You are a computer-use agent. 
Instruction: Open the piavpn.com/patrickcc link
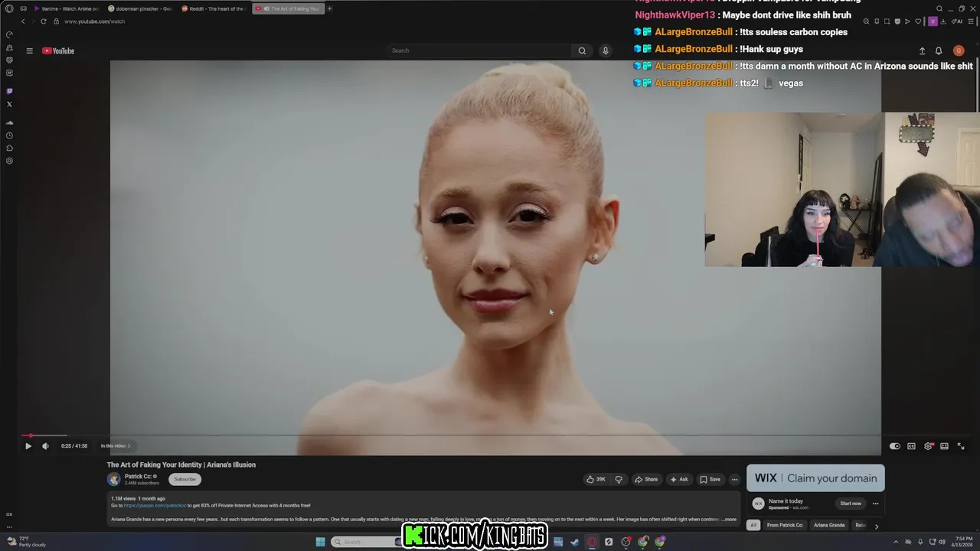pos(155,506)
